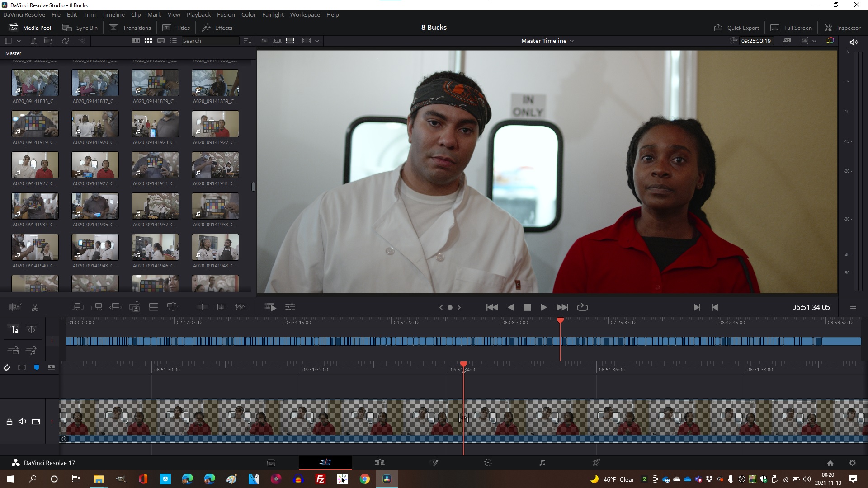Click the Loop playback icon

click(582, 307)
